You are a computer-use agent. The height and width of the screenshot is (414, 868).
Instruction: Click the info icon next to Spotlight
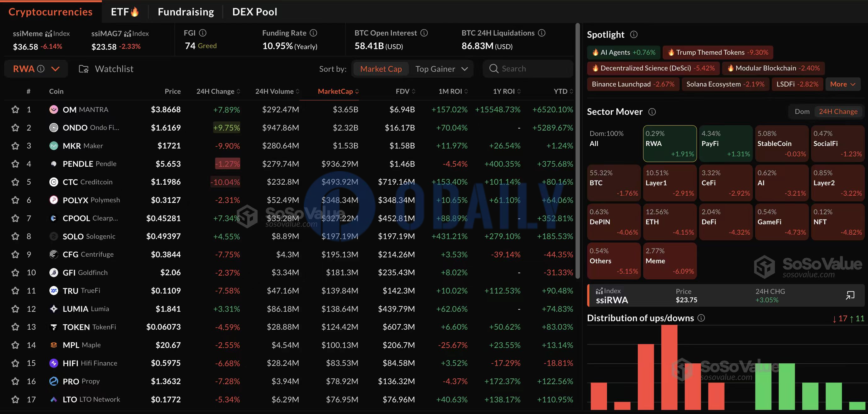point(634,34)
